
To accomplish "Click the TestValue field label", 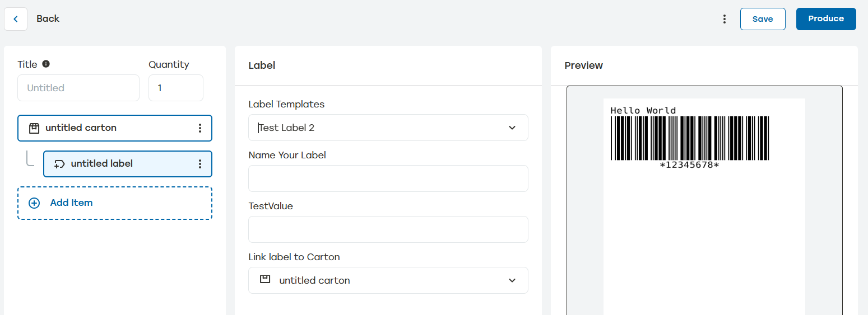I will [271, 206].
